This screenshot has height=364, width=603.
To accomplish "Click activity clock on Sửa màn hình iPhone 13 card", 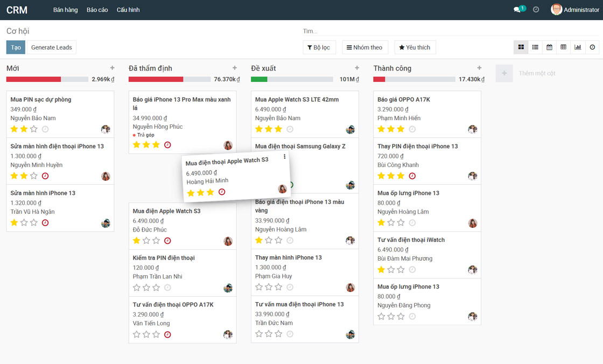I will click(x=45, y=223).
